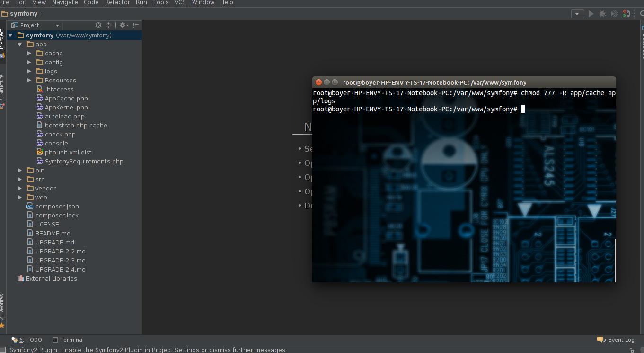
Task: Open the Tools menu
Action: pos(161,2)
